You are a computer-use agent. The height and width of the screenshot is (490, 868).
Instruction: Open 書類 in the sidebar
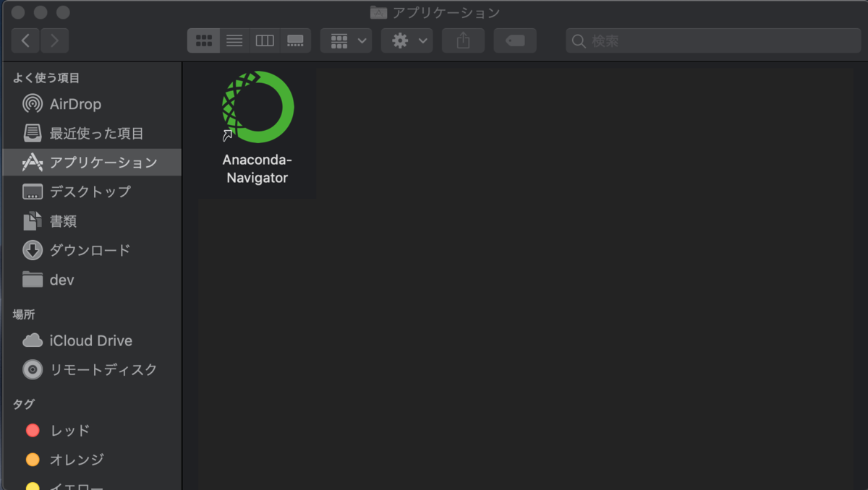click(x=91, y=221)
